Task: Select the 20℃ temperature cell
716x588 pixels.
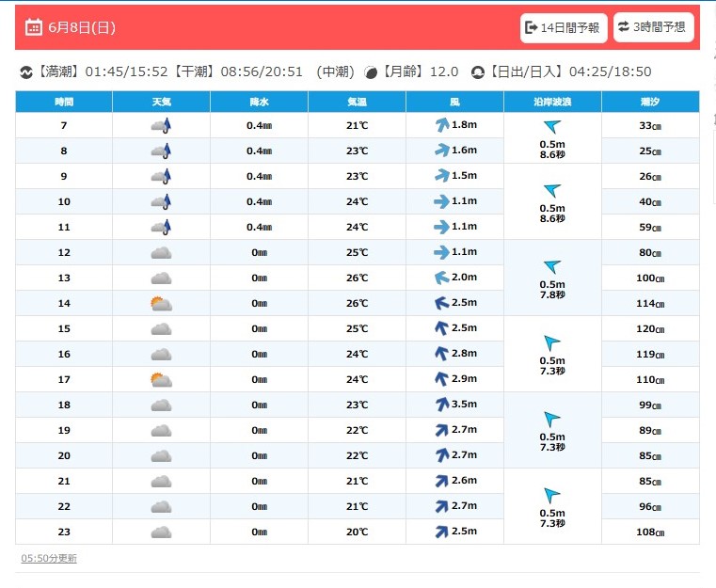Action: [357, 532]
